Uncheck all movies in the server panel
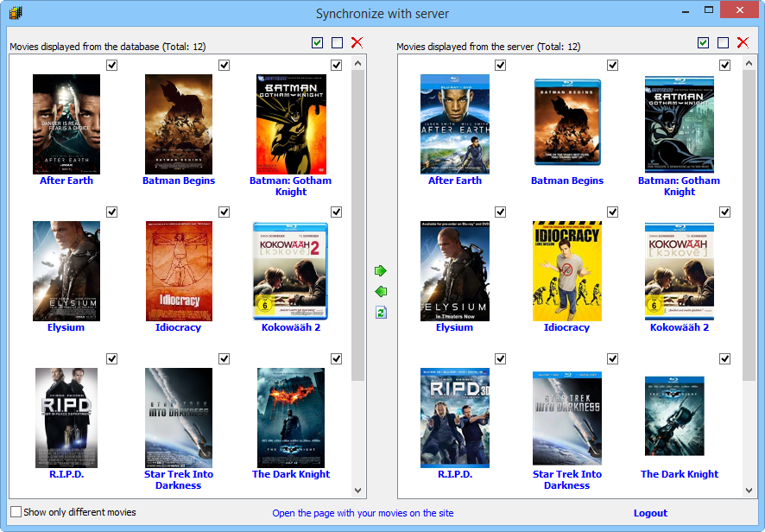Image resolution: width=765 pixels, height=532 pixels. click(x=723, y=42)
